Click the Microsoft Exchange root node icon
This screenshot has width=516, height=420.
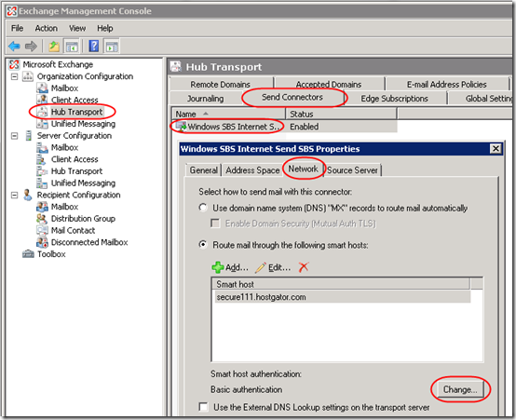(x=14, y=64)
